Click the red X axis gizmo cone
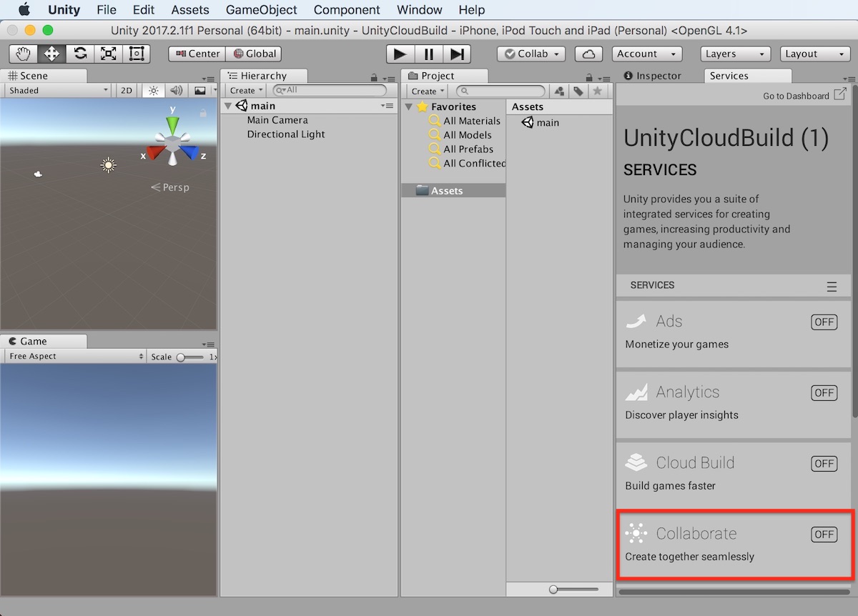858x616 pixels. coord(154,153)
